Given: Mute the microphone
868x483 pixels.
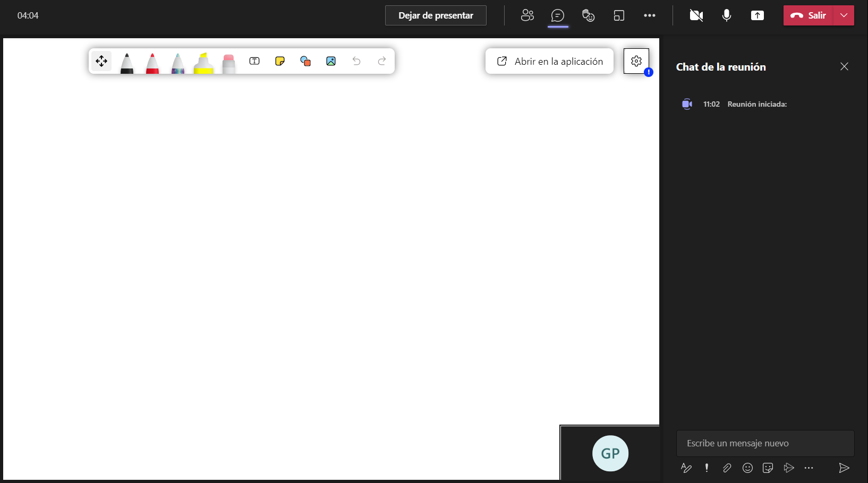Looking at the screenshot, I should click(727, 15).
